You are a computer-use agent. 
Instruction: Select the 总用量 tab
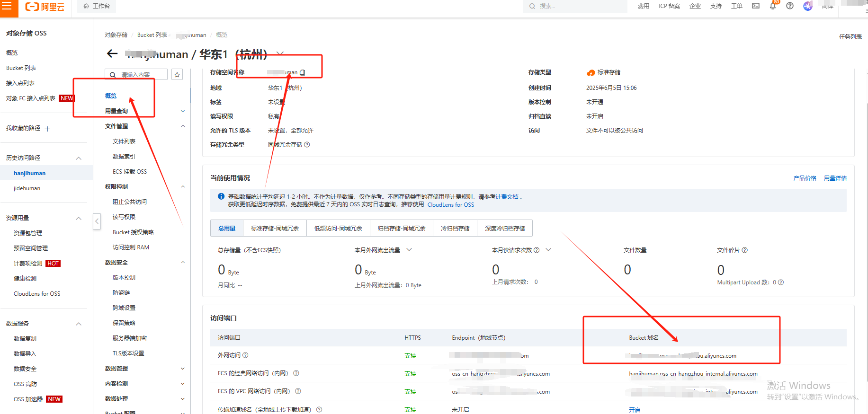(x=227, y=228)
